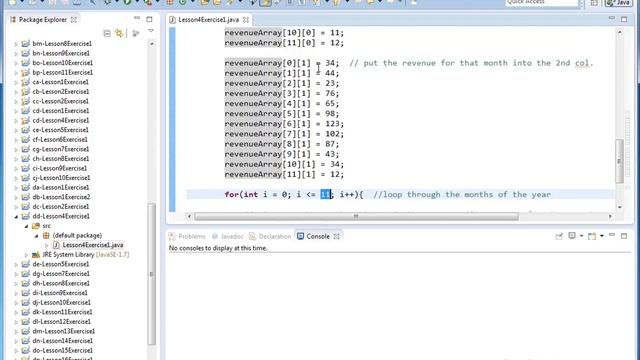
Task: Minimize the editor area
Action: [x=611, y=18]
